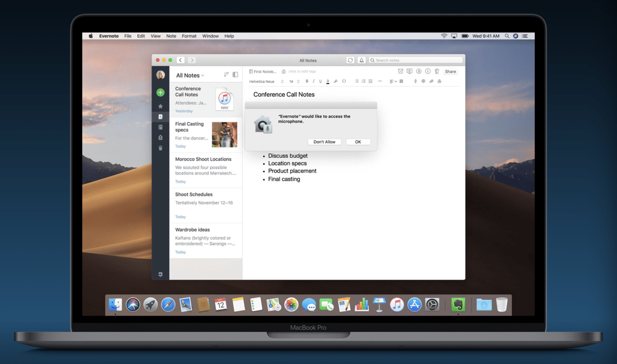
Task: Open the Window menu
Action: [x=210, y=36]
